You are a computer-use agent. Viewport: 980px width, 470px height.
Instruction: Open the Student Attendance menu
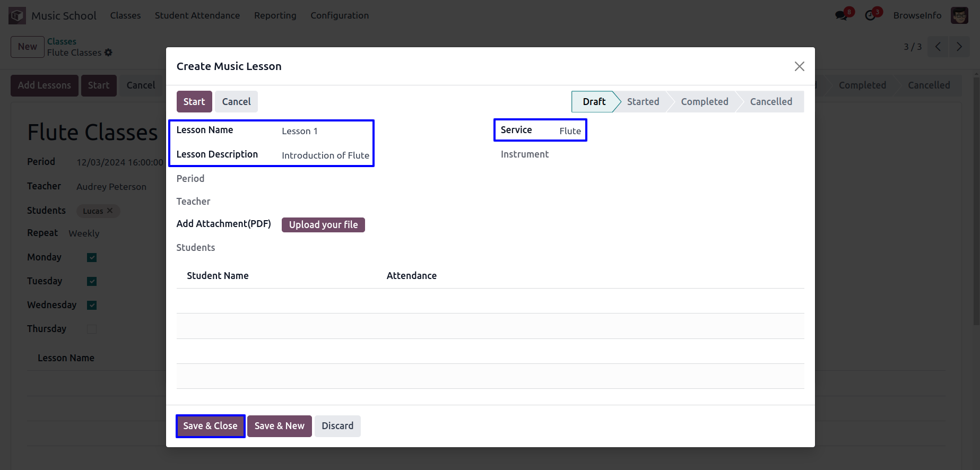tap(197, 15)
